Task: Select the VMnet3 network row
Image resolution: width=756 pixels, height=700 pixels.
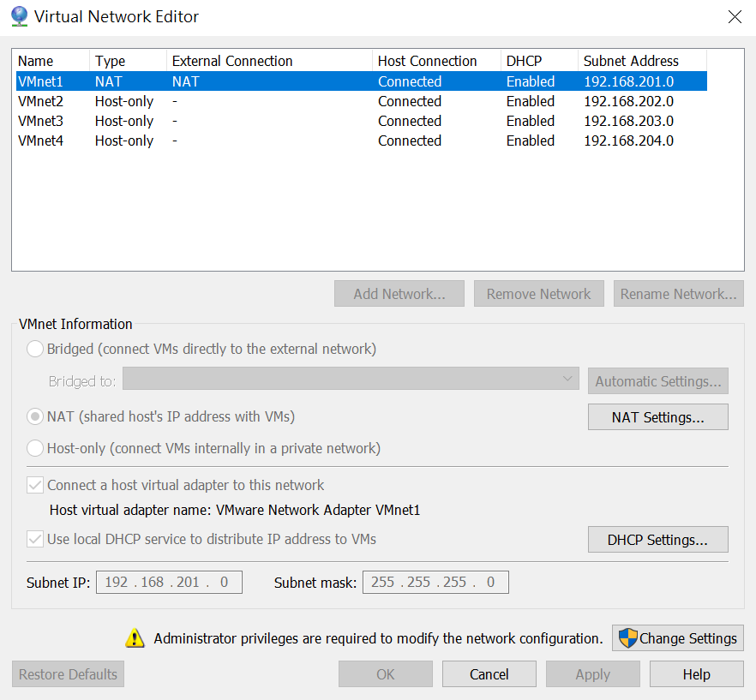Action: click(x=362, y=121)
